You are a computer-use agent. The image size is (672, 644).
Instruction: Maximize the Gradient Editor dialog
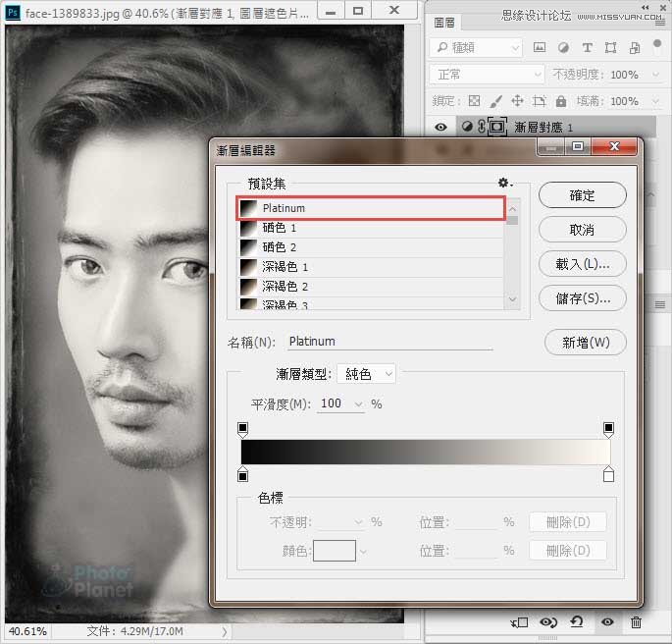point(577,147)
